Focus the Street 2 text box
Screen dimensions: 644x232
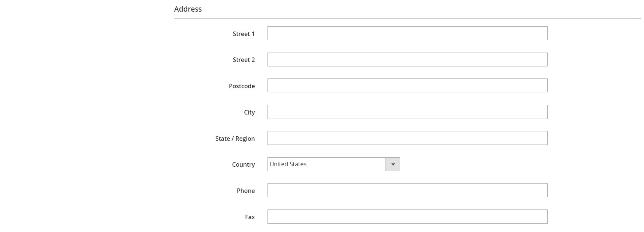407,60
